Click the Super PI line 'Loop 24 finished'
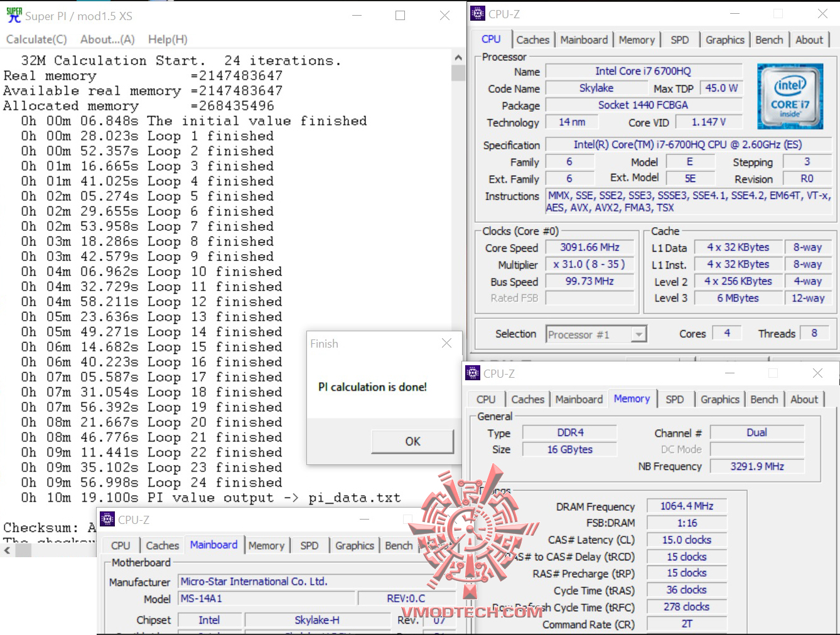The width and height of the screenshot is (840, 635). [x=152, y=483]
